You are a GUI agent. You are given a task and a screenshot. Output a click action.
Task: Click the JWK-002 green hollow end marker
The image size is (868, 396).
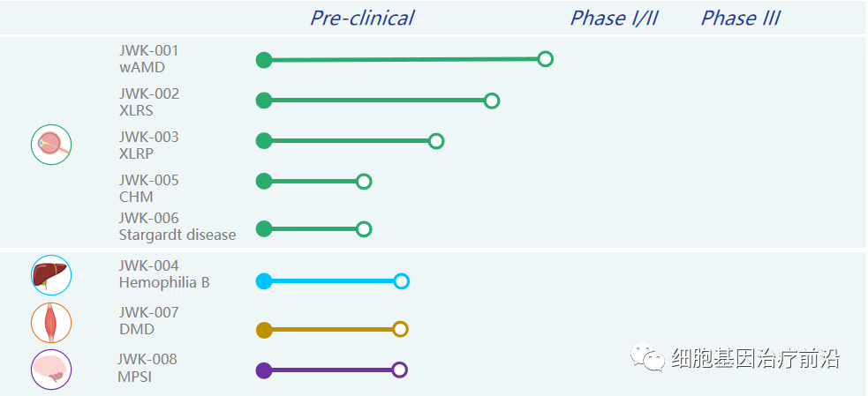[x=492, y=101]
